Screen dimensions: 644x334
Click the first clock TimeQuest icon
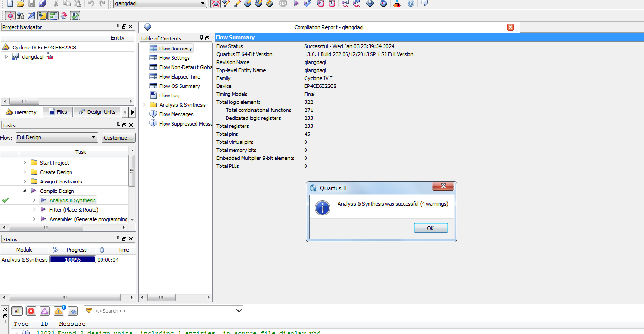pyautogui.click(x=321, y=3)
